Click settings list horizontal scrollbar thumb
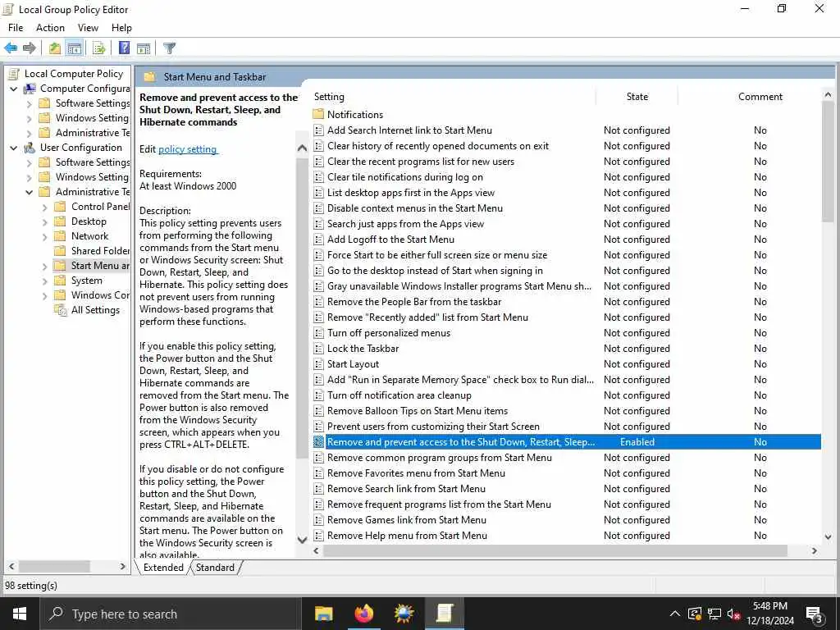This screenshot has width=840, height=630. tap(555, 550)
